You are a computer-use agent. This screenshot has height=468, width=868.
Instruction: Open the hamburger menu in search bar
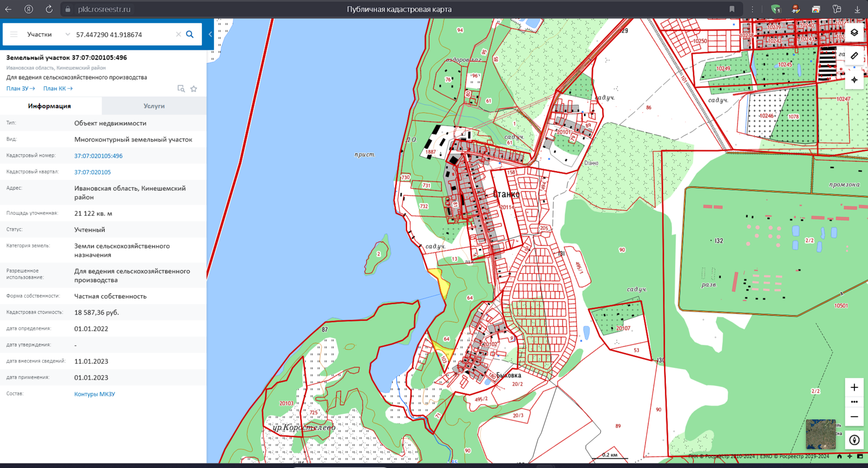14,34
